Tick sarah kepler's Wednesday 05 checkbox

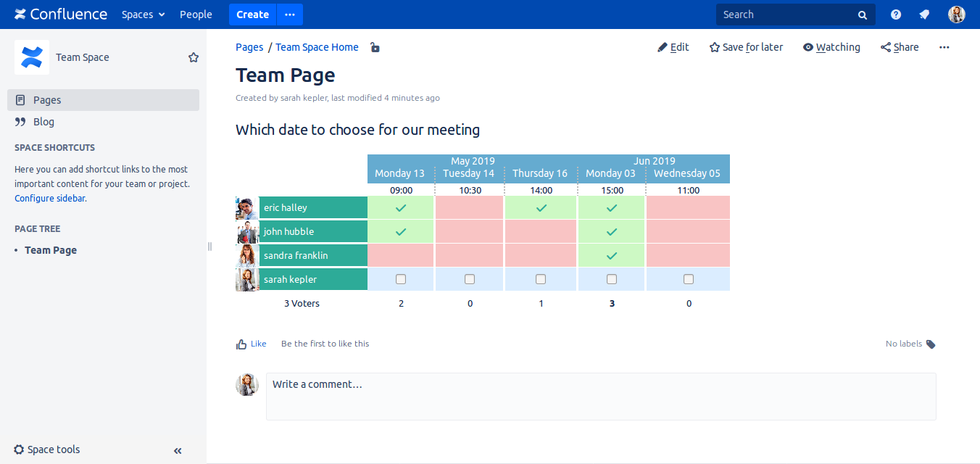tap(689, 279)
